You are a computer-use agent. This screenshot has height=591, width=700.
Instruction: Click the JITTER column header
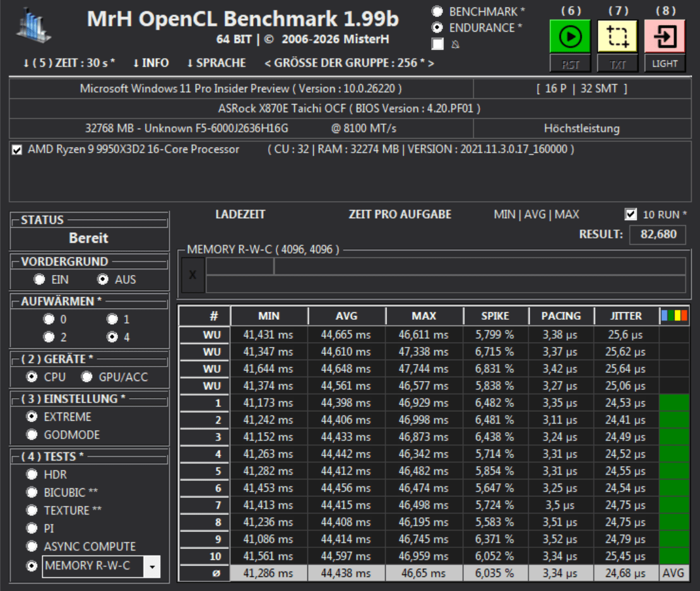[626, 316]
